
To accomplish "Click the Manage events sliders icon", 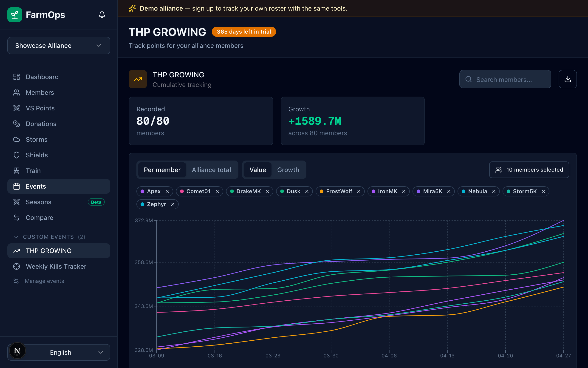I will [x=16, y=281].
